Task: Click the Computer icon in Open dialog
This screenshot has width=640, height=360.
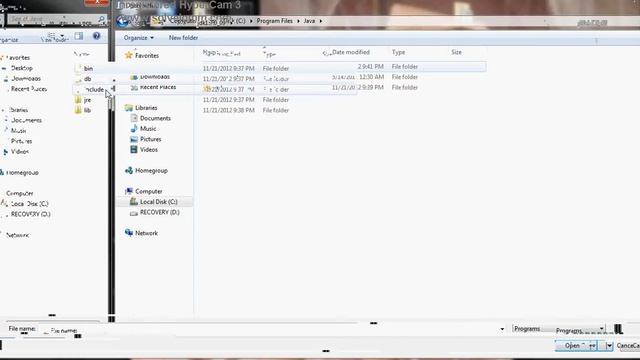Action: point(129,191)
